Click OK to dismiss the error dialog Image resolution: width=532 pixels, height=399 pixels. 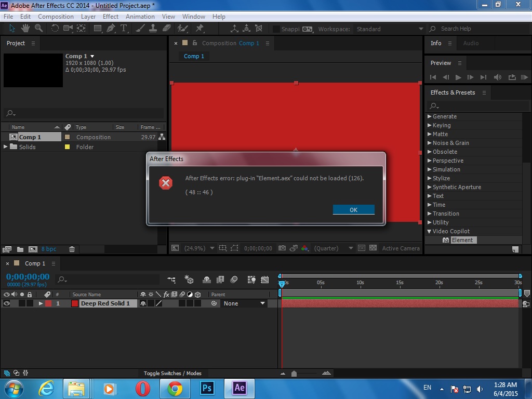pos(353,210)
